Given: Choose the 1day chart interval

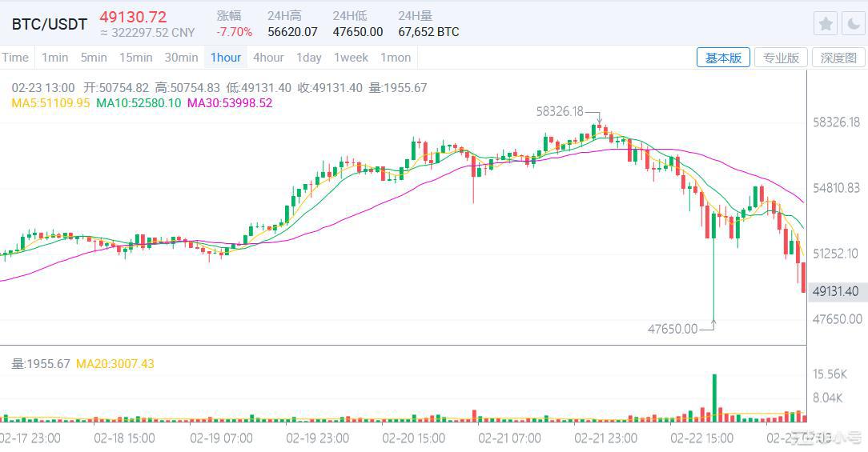Looking at the screenshot, I should coord(308,58).
